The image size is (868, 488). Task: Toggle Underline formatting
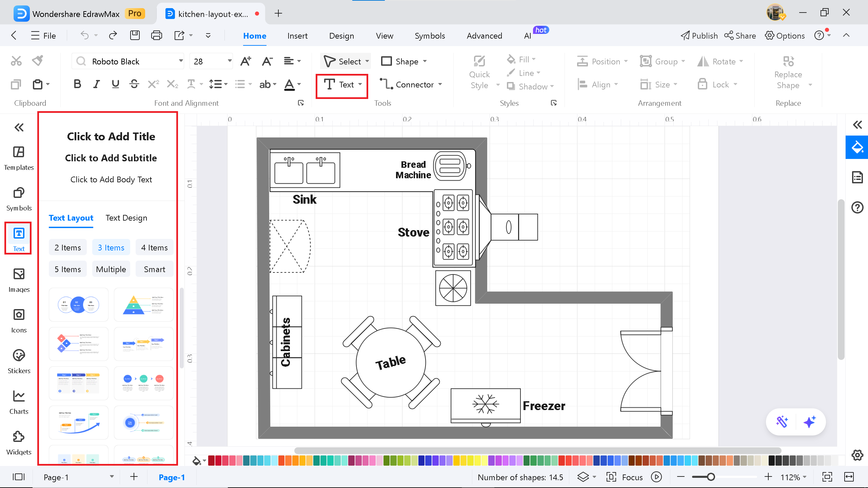[115, 84]
